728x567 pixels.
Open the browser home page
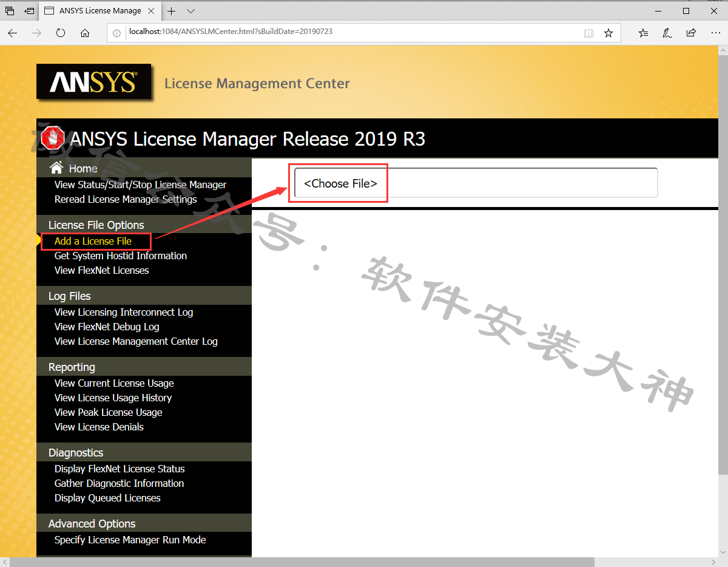click(x=85, y=33)
